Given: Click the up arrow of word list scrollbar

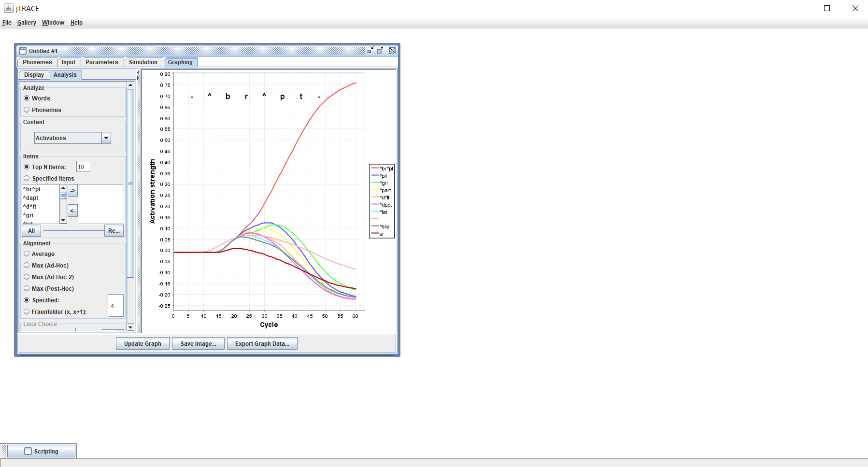Looking at the screenshot, I should coord(63,188).
